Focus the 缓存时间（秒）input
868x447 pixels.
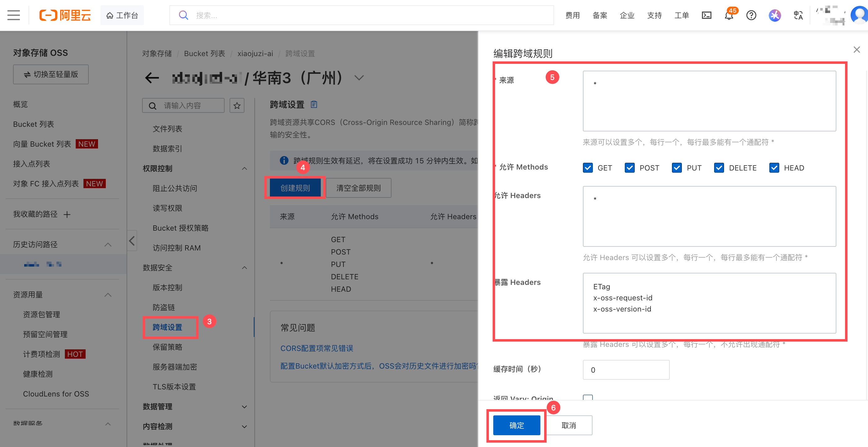pos(626,370)
